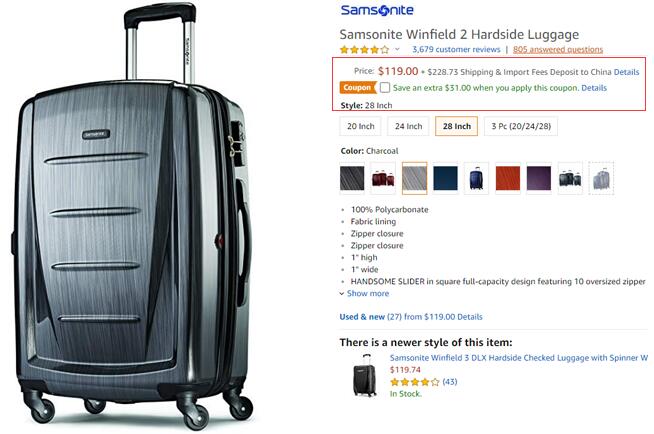The image size is (654, 434).
Task: Select the blue spinner luggage thumbnail
Action: (476, 178)
